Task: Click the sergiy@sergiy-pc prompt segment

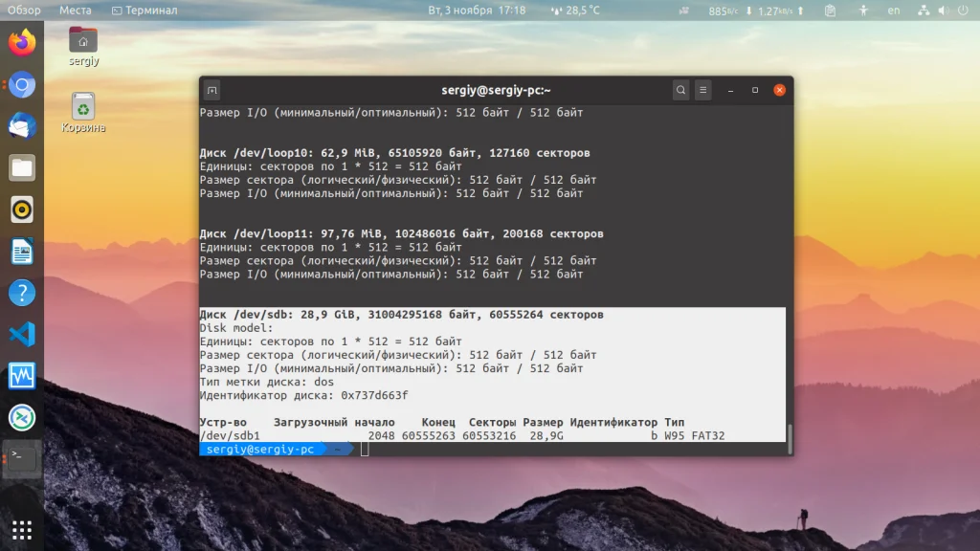Action: click(260, 450)
